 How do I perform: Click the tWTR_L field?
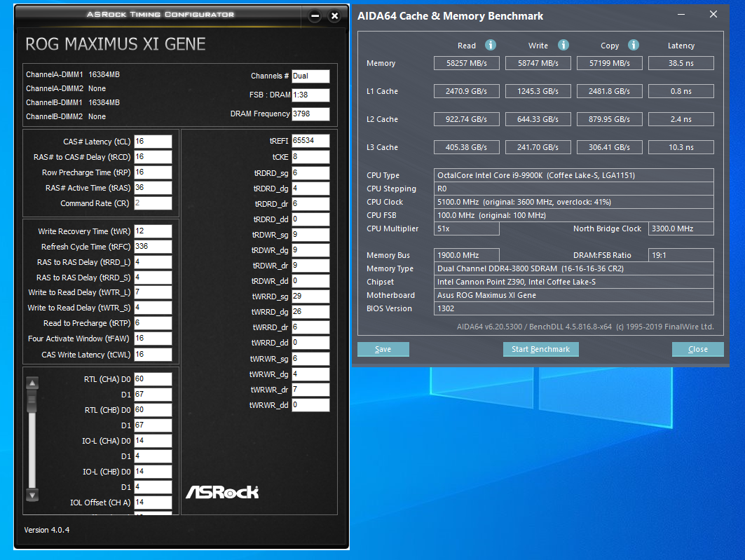pyautogui.click(x=153, y=292)
